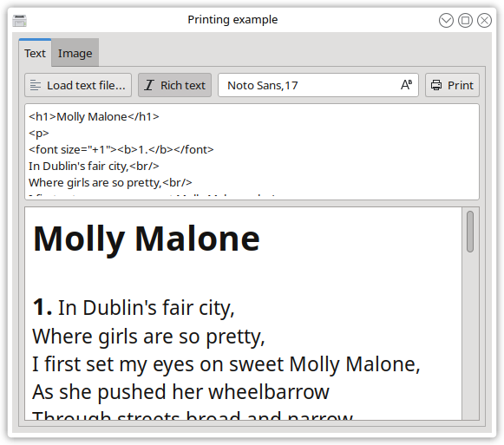This screenshot has height=445, width=504.
Task: Click the font size="+1" source line
Action: click(121, 149)
